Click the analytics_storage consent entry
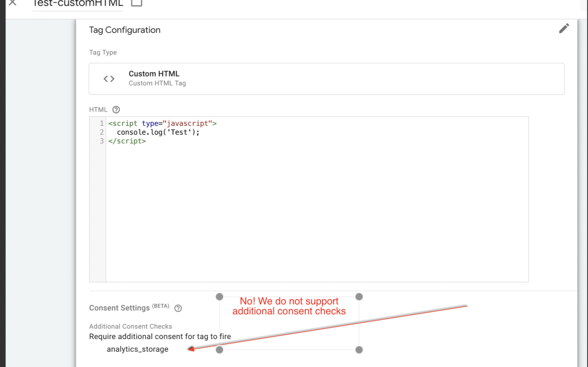Viewport: 588px width, 367px height. [x=138, y=349]
